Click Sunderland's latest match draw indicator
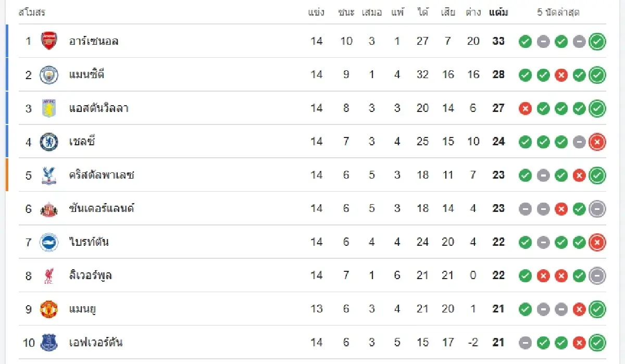625x364 pixels. click(x=597, y=209)
